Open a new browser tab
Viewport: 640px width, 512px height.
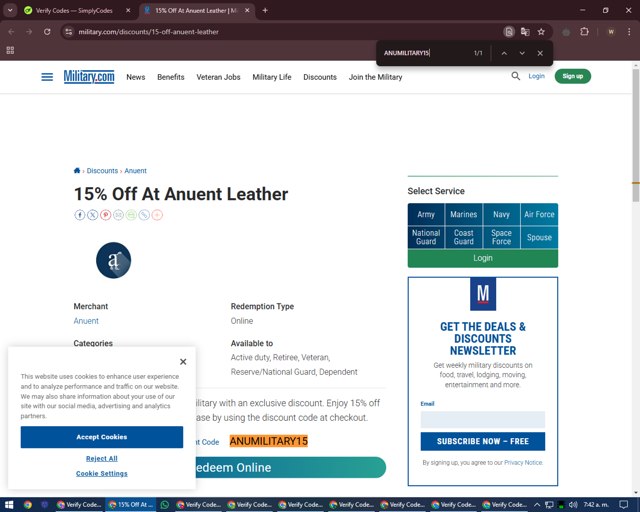tap(265, 11)
